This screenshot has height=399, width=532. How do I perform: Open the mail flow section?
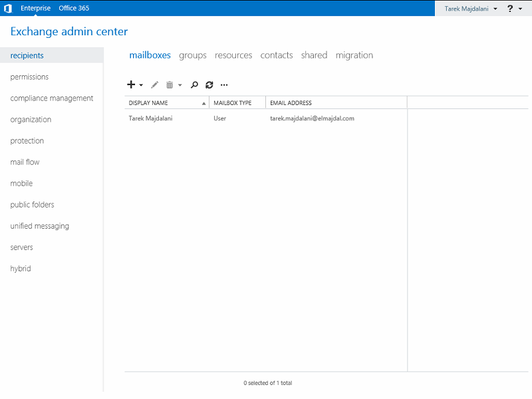tap(25, 162)
